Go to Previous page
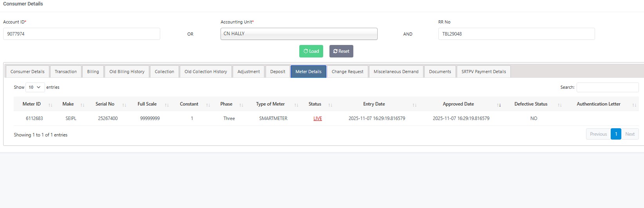This screenshot has height=208, width=644. coord(598,134)
